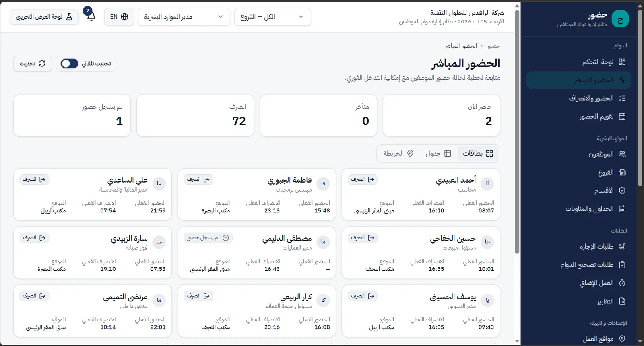This screenshot has height=346, width=644.
Task: Switch language with the EN globe button
Action: [x=119, y=16]
